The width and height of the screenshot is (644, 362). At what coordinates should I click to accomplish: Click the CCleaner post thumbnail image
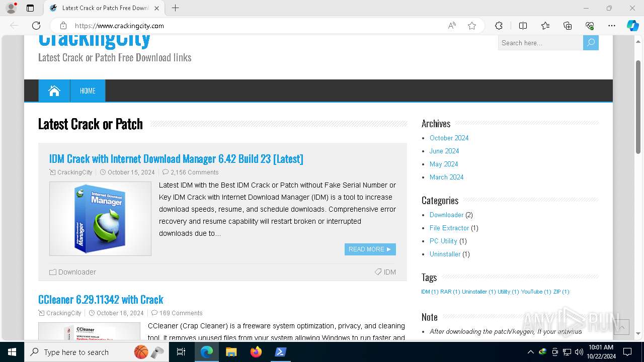click(89, 332)
